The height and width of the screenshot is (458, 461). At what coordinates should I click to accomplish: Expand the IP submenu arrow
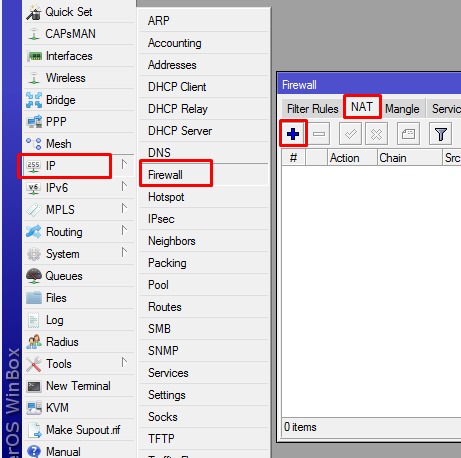pos(124,164)
